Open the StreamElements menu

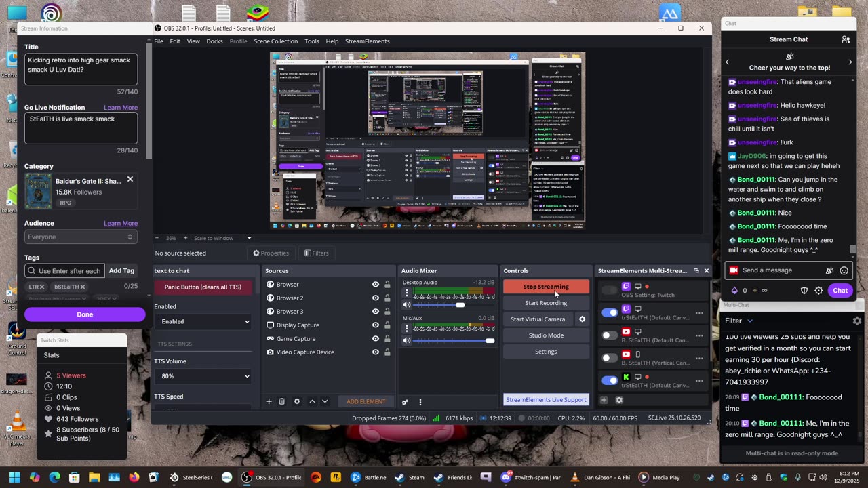pos(367,41)
